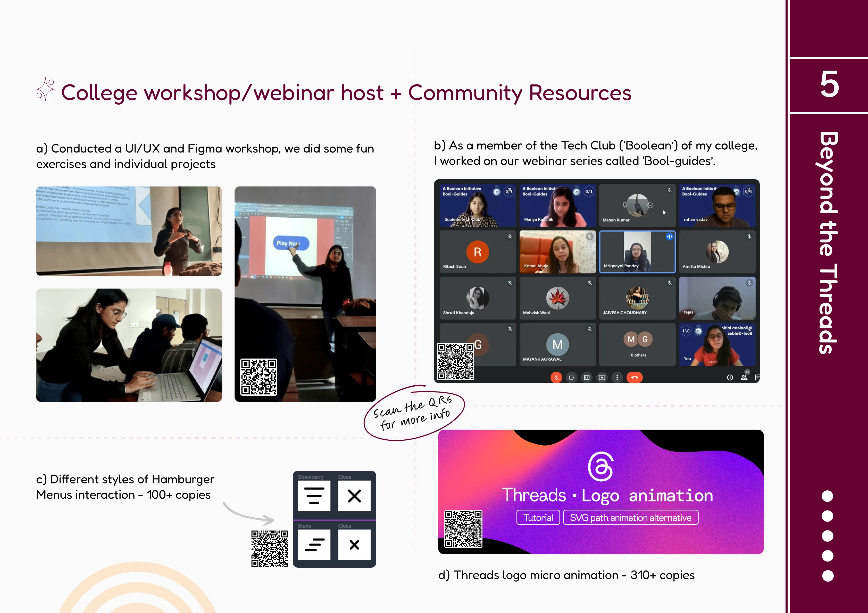Click the R avatar of Ritesh Soun

478,252
